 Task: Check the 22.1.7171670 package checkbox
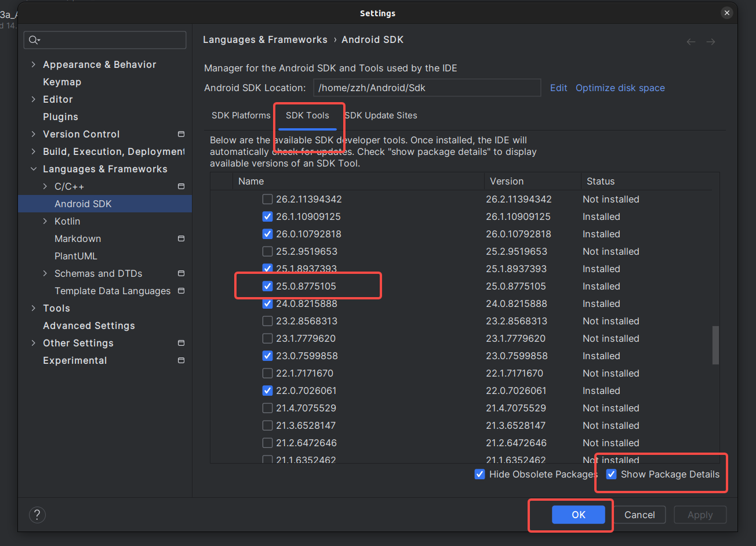click(x=267, y=373)
